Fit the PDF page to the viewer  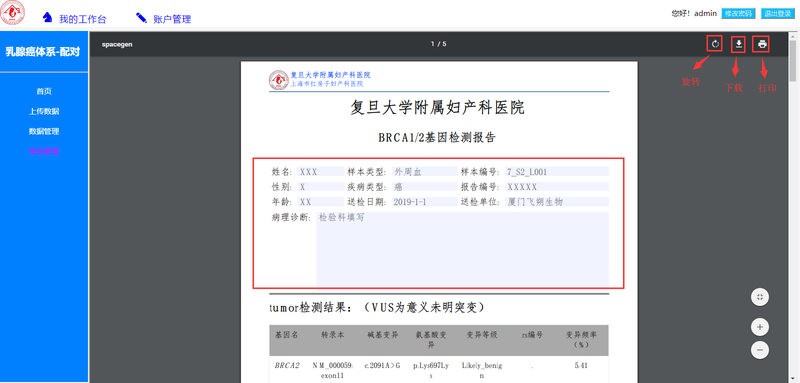coord(760,297)
